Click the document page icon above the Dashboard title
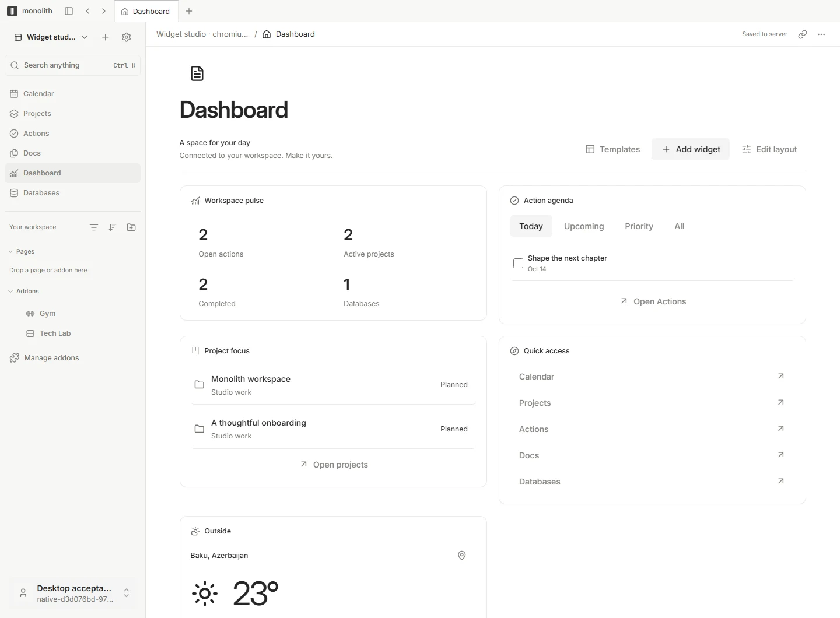Screen dimensions: 840x618 tap(197, 73)
